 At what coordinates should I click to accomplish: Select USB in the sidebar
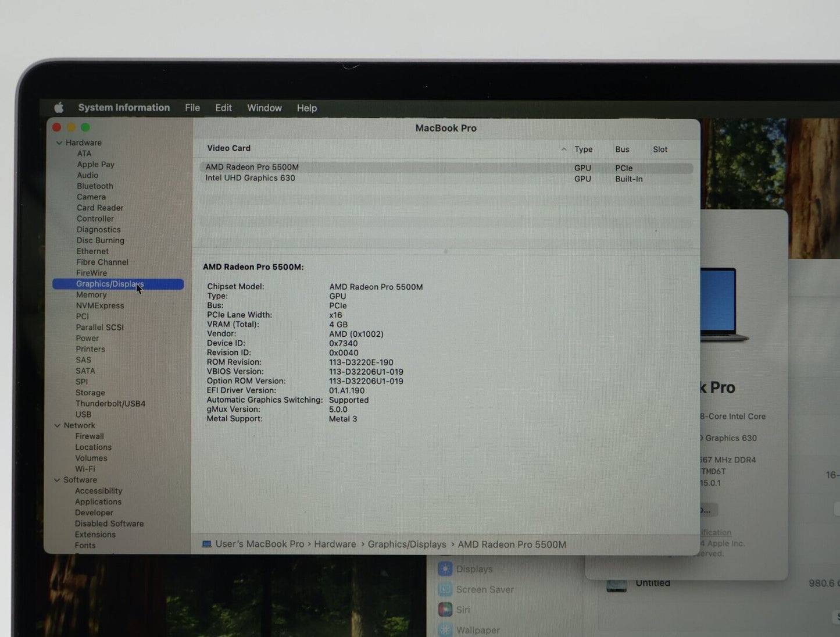tap(84, 415)
